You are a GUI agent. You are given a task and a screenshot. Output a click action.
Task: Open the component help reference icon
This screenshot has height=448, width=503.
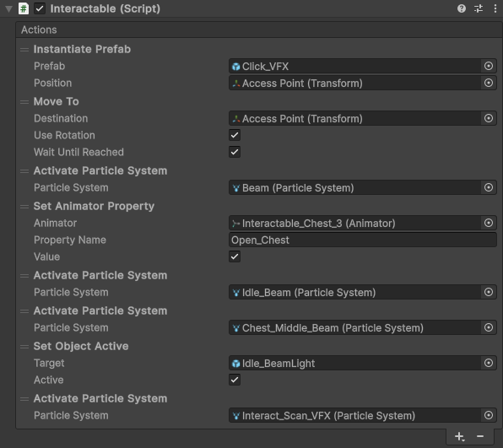[462, 8]
